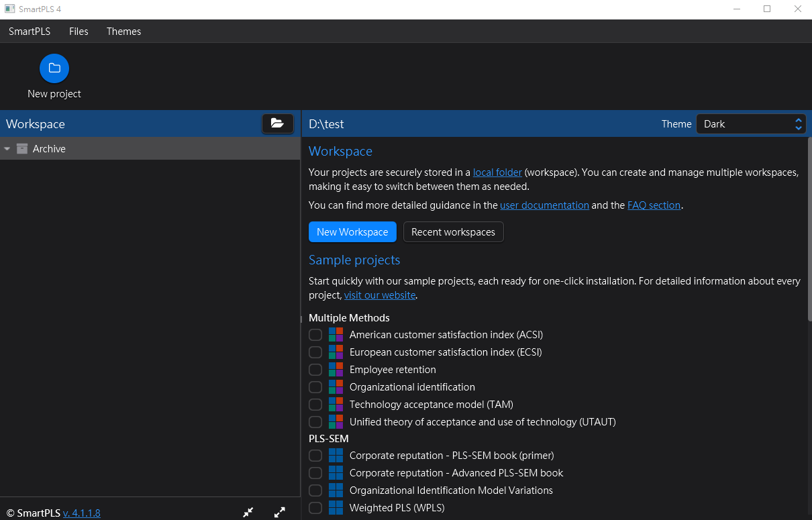Click the New project label
This screenshot has width=812, height=520.
[x=54, y=94]
